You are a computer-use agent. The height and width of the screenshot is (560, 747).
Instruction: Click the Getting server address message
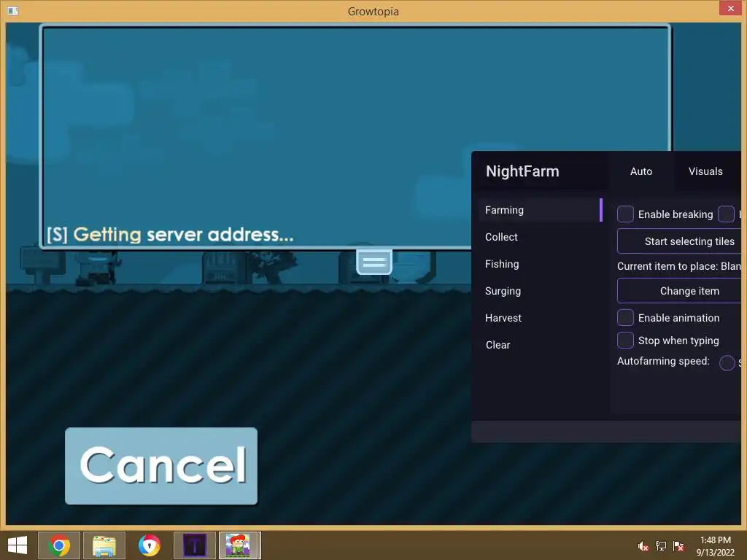click(x=170, y=235)
